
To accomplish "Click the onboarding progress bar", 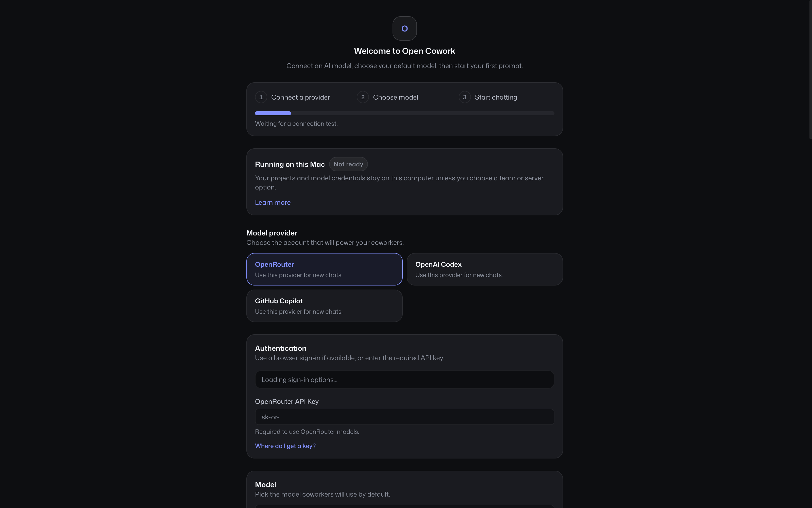I will [x=404, y=113].
